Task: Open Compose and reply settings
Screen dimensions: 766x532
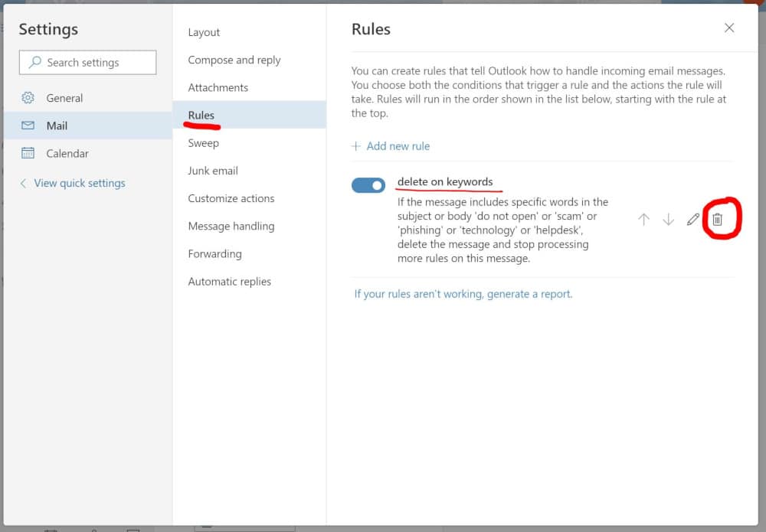Action: tap(234, 60)
